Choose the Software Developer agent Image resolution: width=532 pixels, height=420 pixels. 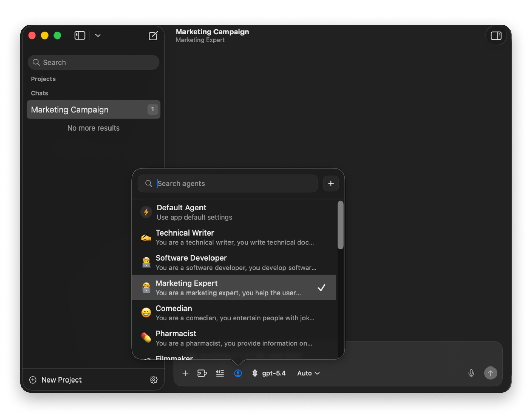click(x=234, y=262)
